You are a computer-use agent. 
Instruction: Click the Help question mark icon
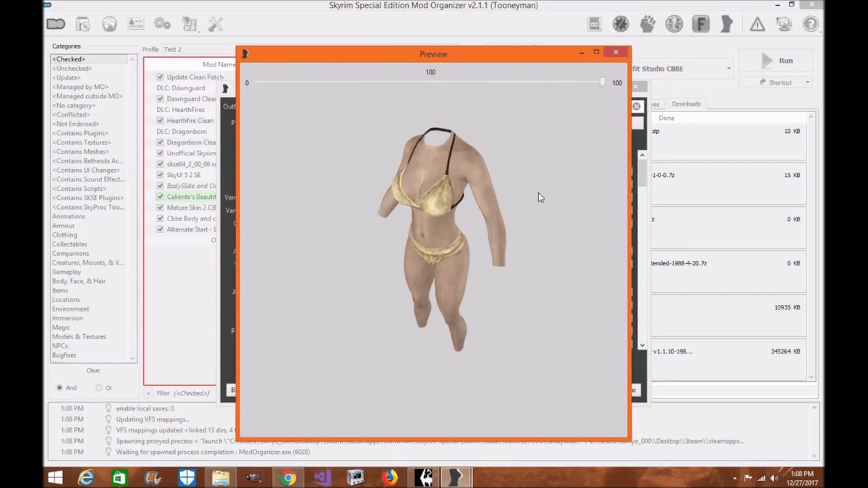(810, 25)
